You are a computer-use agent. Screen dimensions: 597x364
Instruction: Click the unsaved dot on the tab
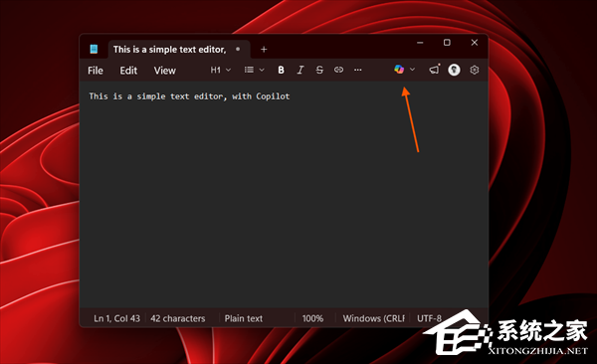point(238,49)
